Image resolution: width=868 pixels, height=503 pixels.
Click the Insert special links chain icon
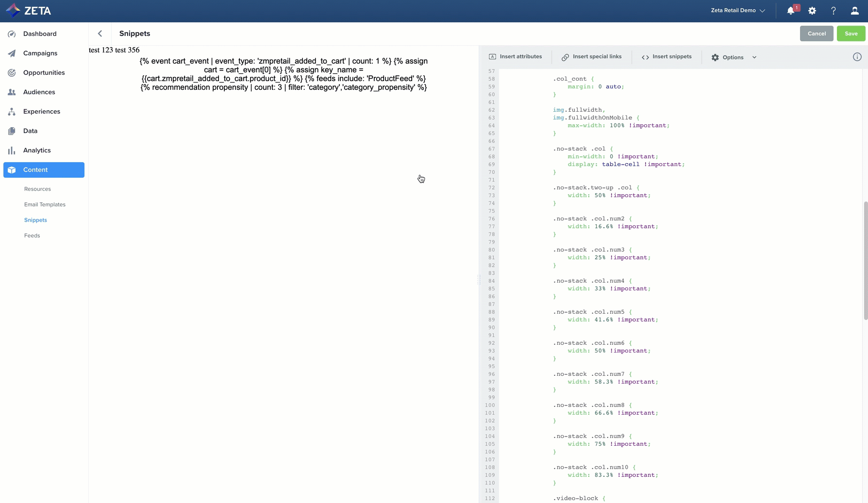coord(565,57)
